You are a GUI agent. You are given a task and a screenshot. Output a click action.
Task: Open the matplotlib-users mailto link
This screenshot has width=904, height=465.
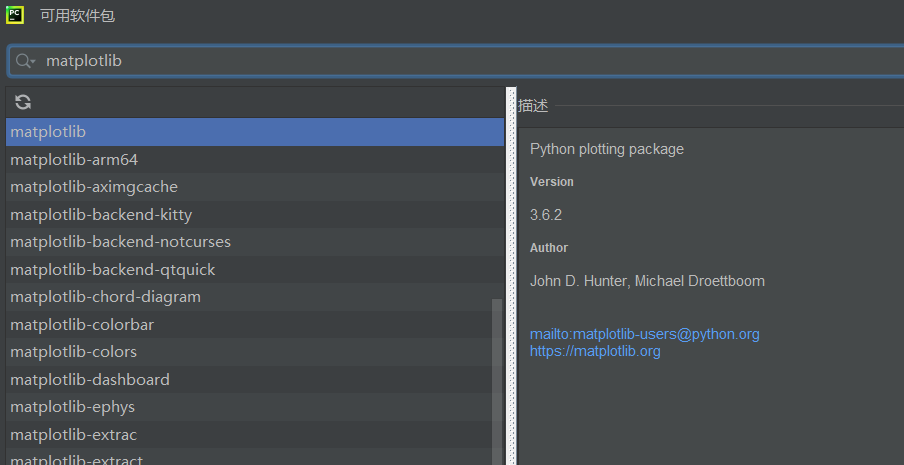click(x=644, y=334)
